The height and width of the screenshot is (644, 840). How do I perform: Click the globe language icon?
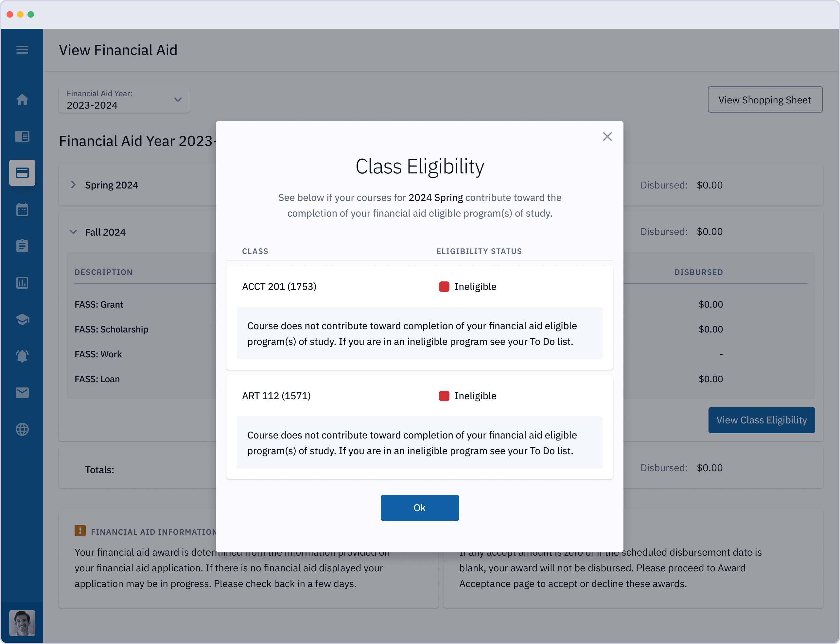point(22,430)
